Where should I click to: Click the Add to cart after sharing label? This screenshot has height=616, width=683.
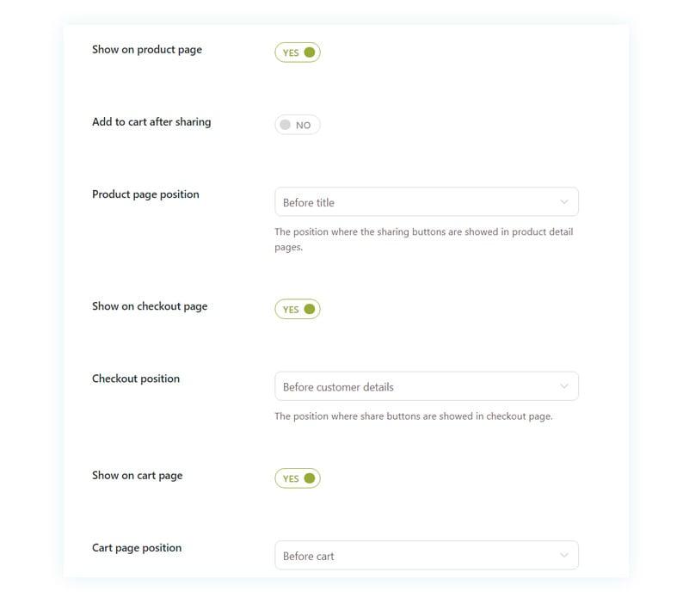151,122
